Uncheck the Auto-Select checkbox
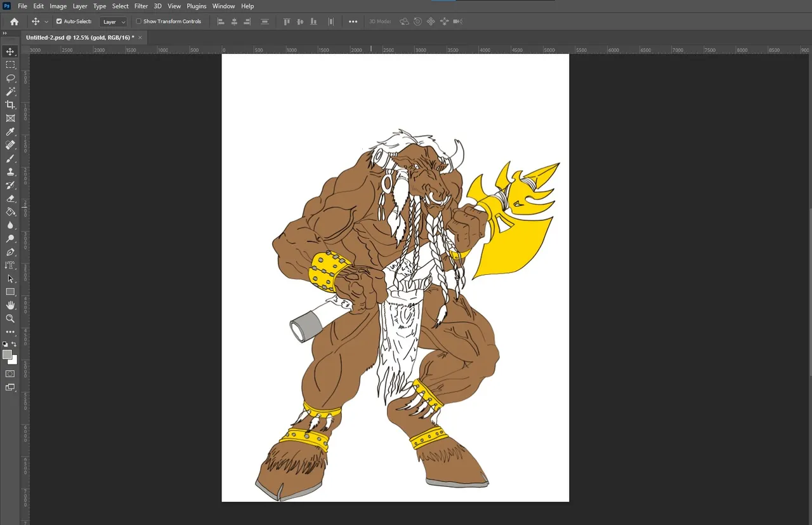Viewport: 812px width, 525px height. point(59,22)
